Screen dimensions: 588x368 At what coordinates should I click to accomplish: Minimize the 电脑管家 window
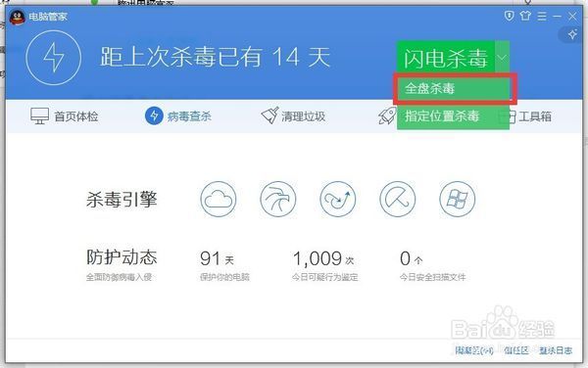click(x=557, y=16)
